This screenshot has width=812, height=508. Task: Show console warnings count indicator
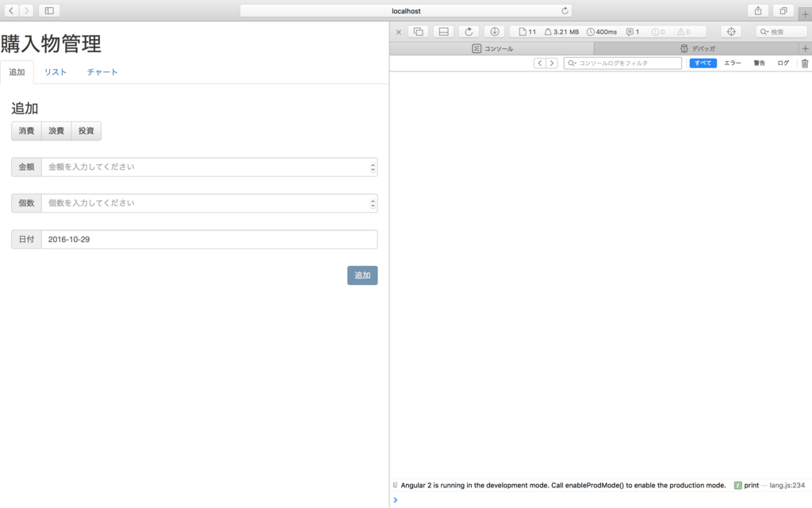pos(684,32)
